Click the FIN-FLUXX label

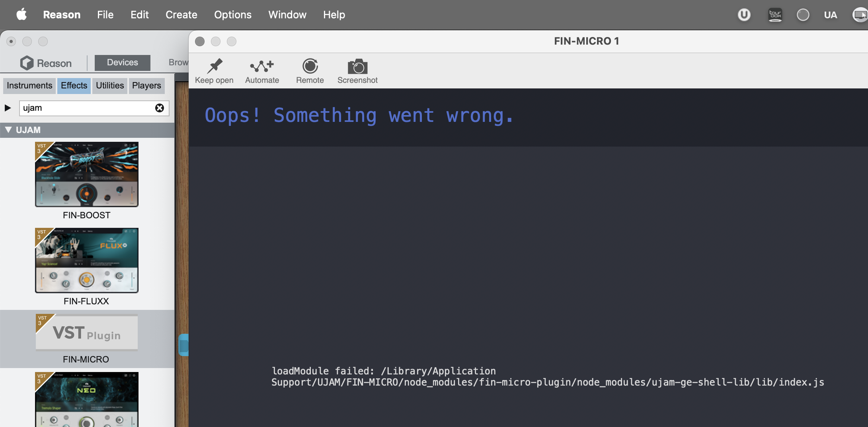pyautogui.click(x=86, y=301)
